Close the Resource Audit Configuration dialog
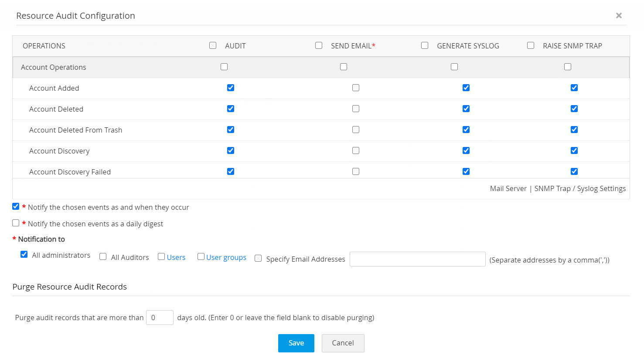The height and width of the screenshot is (362, 644). tap(618, 16)
